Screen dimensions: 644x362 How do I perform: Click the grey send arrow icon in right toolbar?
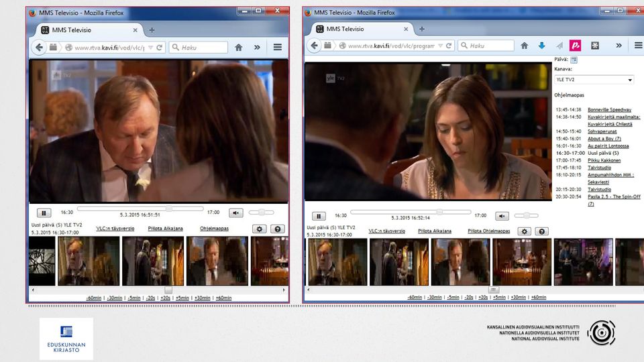click(x=559, y=46)
